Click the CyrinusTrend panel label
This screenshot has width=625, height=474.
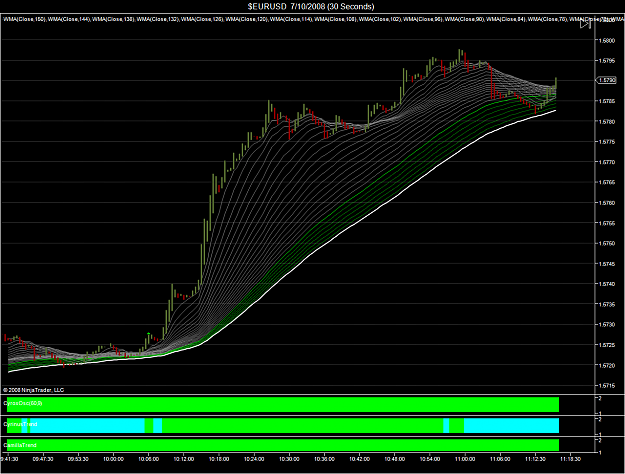click(20, 424)
